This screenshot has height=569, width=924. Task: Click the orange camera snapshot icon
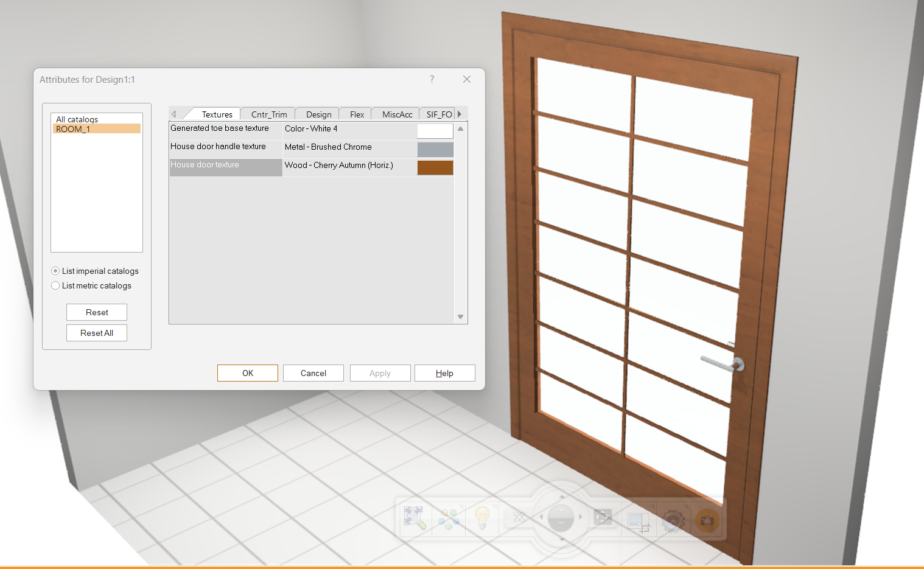tap(707, 521)
